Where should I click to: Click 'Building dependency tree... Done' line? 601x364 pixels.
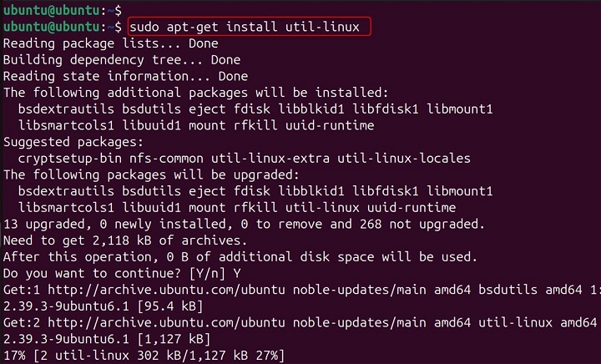coord(122,60)
